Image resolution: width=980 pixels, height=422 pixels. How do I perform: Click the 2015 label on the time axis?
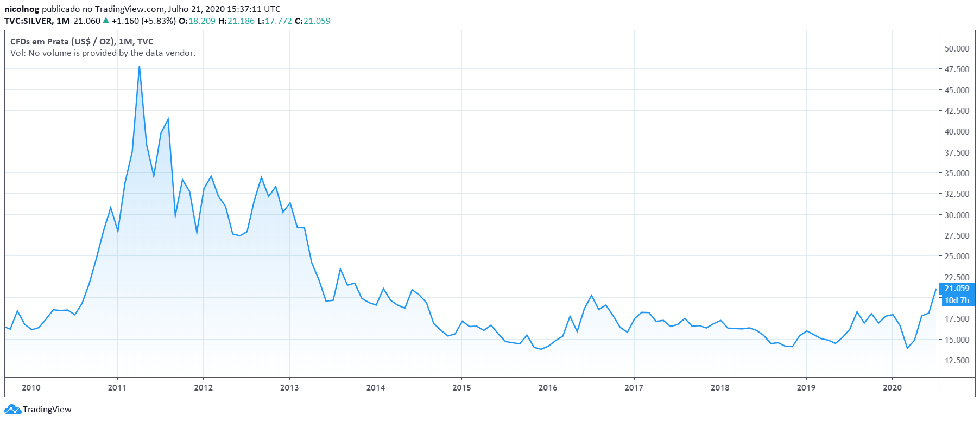coord(461,387)
